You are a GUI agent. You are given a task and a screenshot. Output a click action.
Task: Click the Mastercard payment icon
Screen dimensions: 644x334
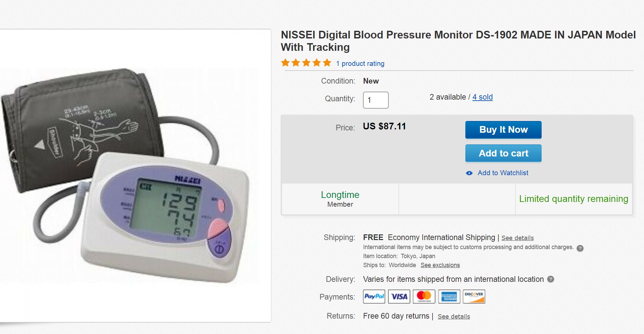pos(424,297)
